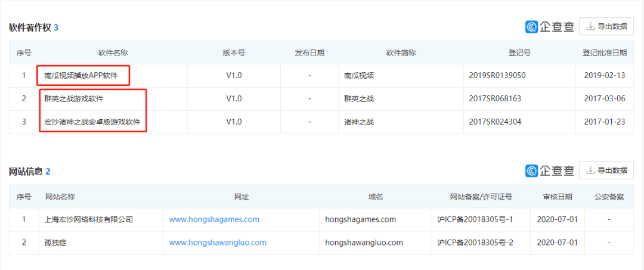Click registration number 2017SR024304
The image size is (644, 270).
[x=495, y=122]
